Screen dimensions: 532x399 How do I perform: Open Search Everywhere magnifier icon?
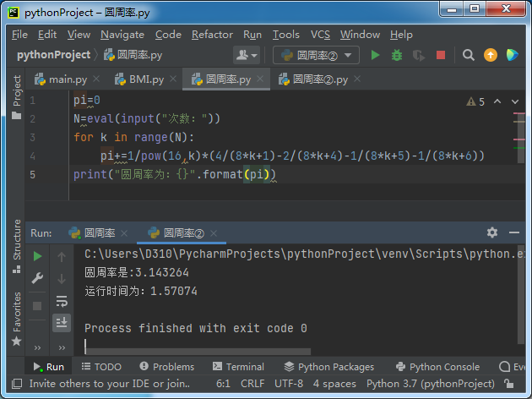[469, 55]
